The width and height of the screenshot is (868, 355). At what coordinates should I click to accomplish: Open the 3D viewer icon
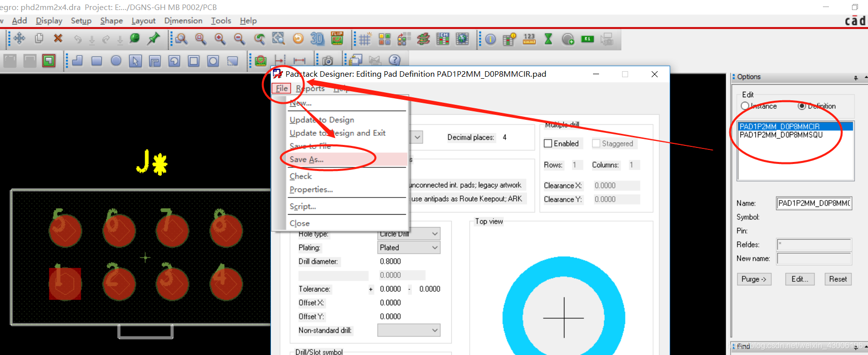pyautogui.click(x=317, y=39)
